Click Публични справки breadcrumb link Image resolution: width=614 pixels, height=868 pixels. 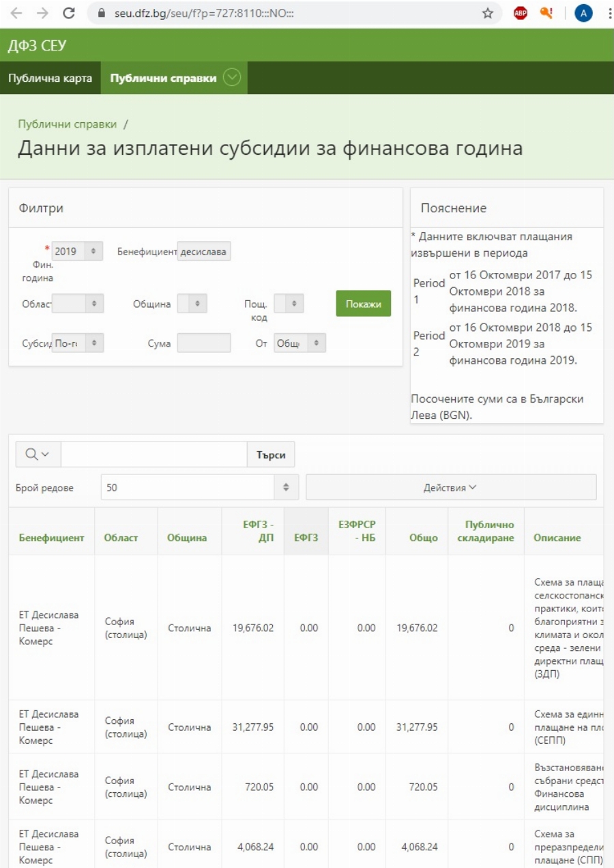[67, 124]
